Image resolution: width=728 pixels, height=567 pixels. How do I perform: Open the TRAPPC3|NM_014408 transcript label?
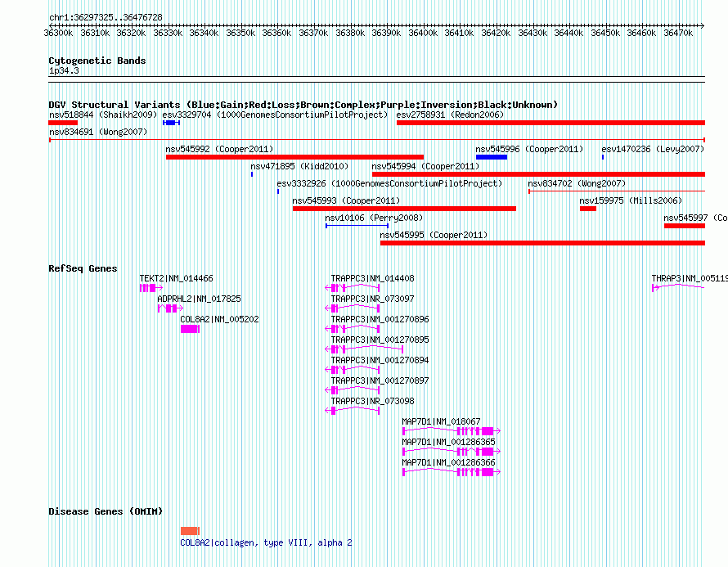(372, 279)
